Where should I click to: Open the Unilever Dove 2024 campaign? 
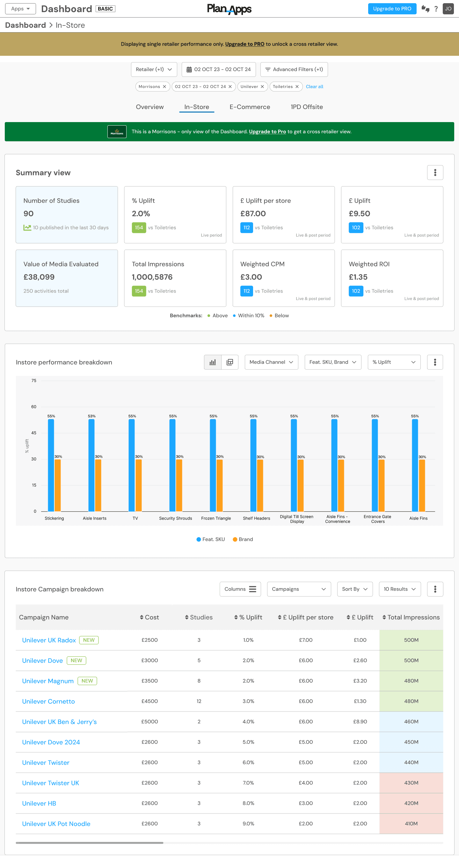pos(51,742)
